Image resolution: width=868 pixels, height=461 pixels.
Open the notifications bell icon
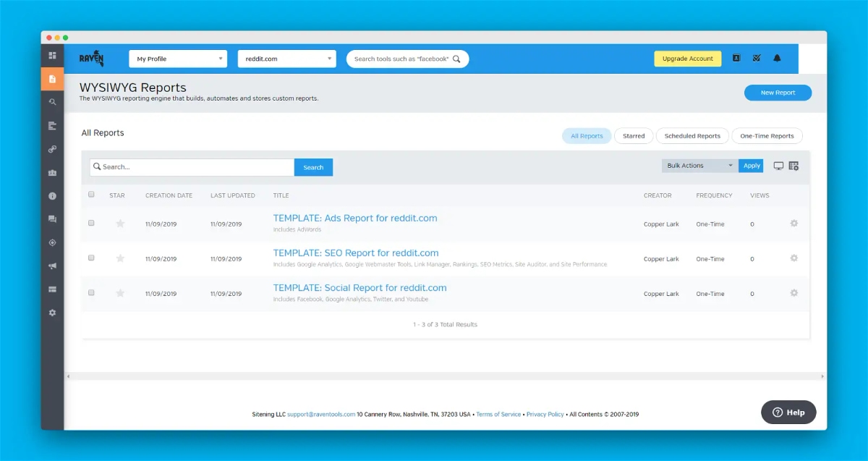point(777,58)
